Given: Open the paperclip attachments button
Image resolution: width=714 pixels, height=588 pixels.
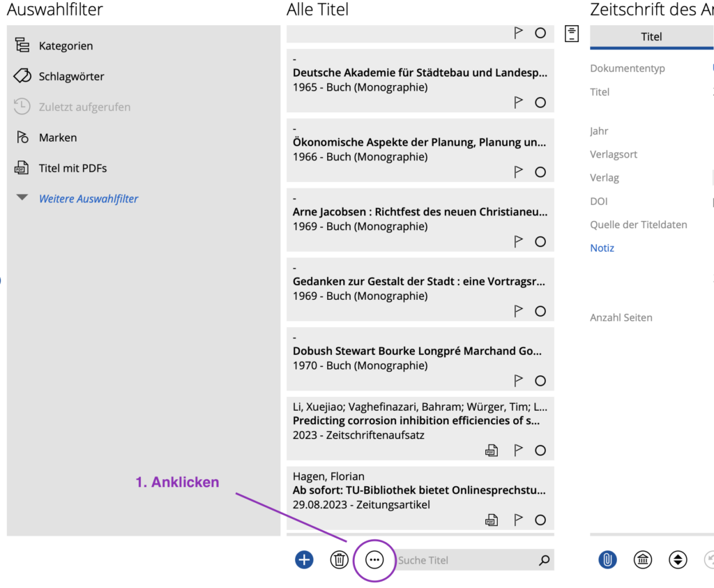Looking at the screenshot, I should click(x=607, y=560).
